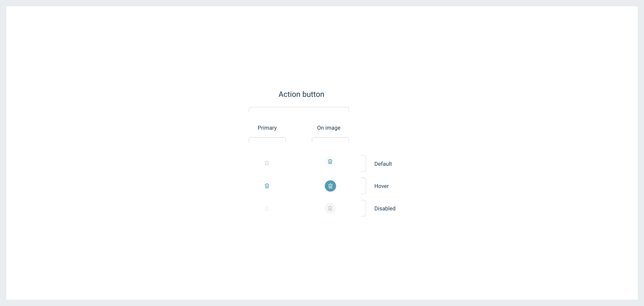Image resolution: width=644 pixels, height=306 pixels.
Task: Click the Primary disabled faded trash icon
Action: [x=267, y=209]
